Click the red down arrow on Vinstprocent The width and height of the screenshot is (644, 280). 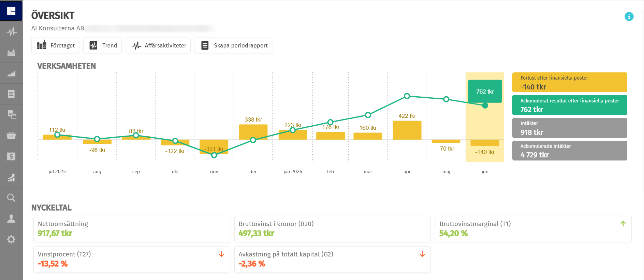(x=221, y=254)
